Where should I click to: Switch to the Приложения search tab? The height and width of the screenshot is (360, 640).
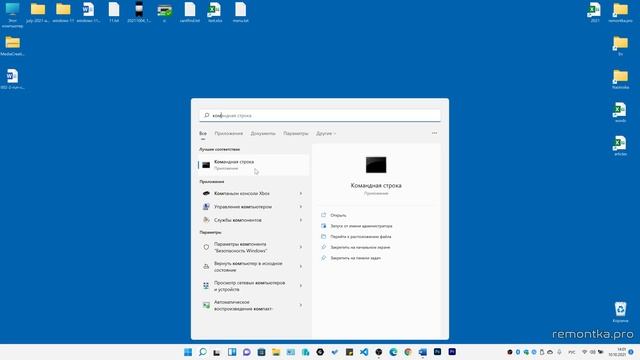tap(229, 133)
